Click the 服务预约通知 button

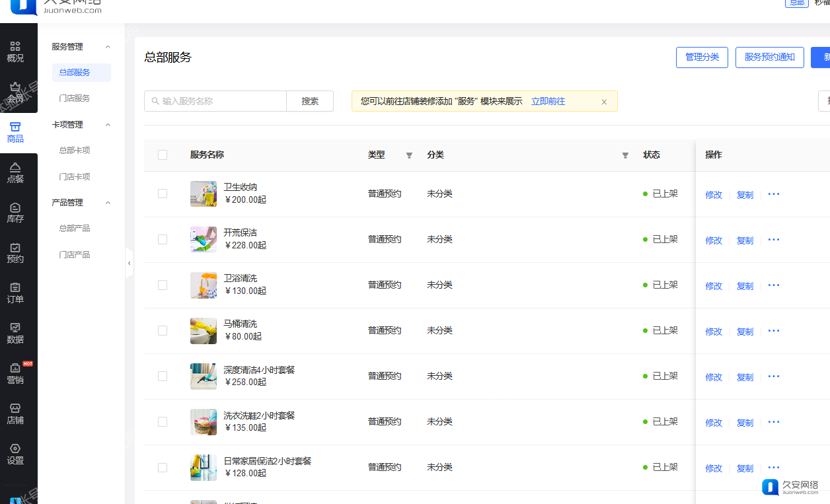point(770,57)
